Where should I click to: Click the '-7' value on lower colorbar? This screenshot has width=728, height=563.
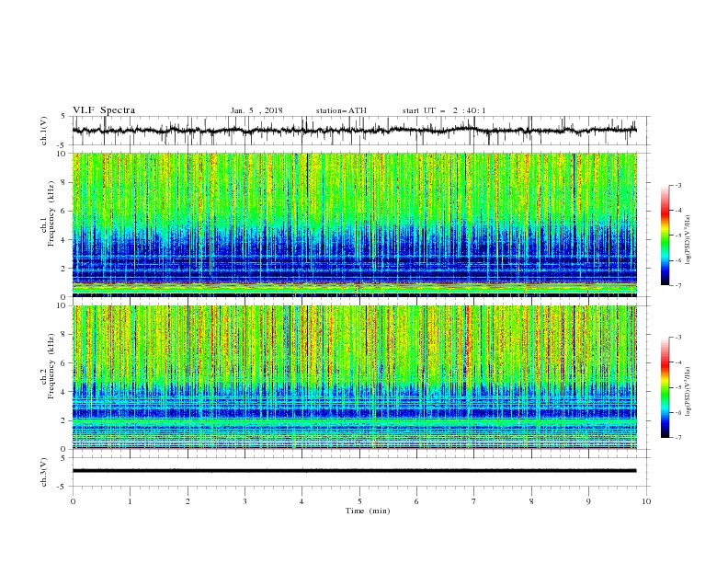(x=677, y=437)
